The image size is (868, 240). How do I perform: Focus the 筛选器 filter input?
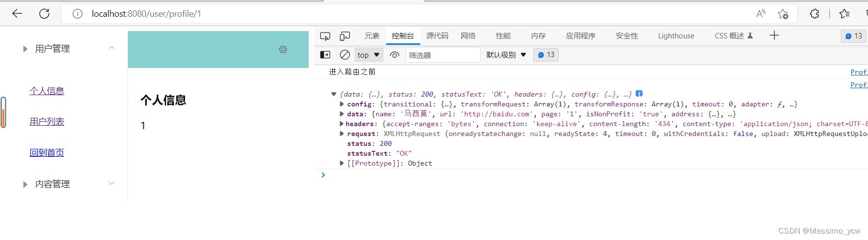pos(443,55)
